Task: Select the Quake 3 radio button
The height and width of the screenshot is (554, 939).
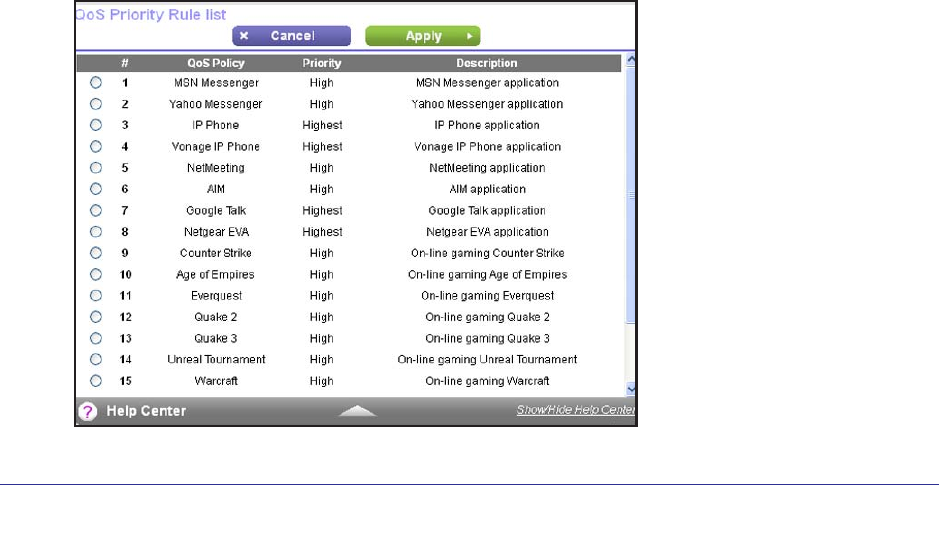Action: point(96,338)
